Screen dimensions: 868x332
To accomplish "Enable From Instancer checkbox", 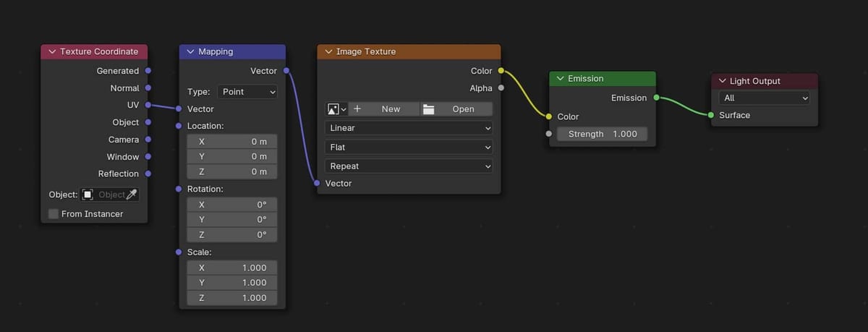I will [54, 214].
